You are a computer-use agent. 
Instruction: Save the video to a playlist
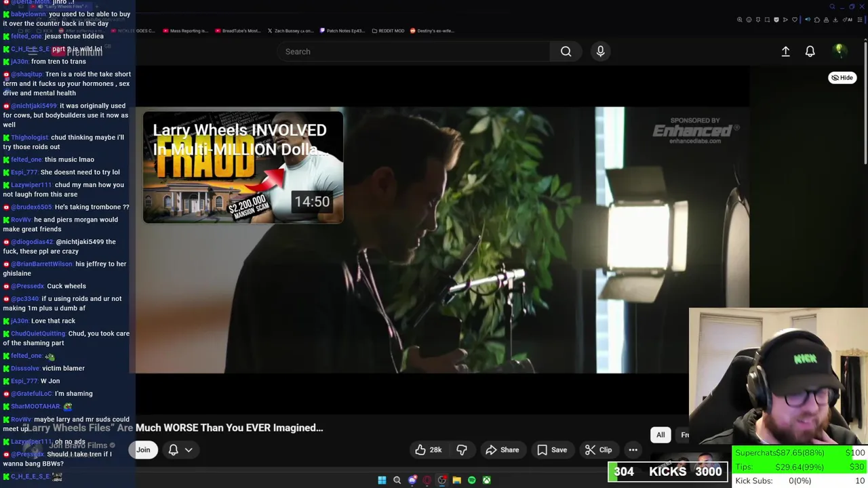[x=552, y=450]
